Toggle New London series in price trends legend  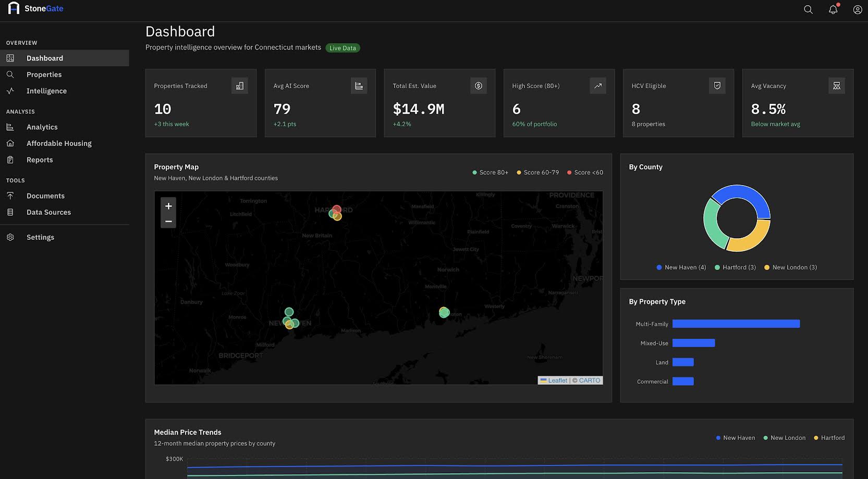pos(784,438)
